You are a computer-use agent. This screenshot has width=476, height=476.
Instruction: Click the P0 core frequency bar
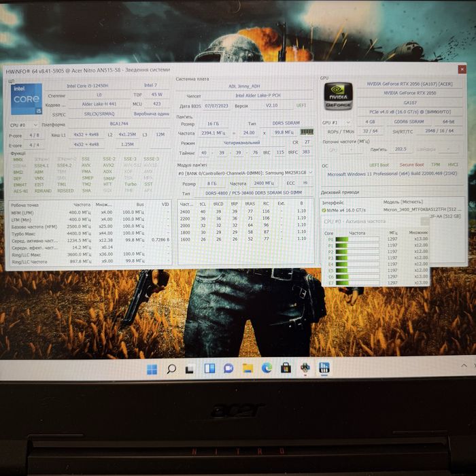[x=357, y=239]
